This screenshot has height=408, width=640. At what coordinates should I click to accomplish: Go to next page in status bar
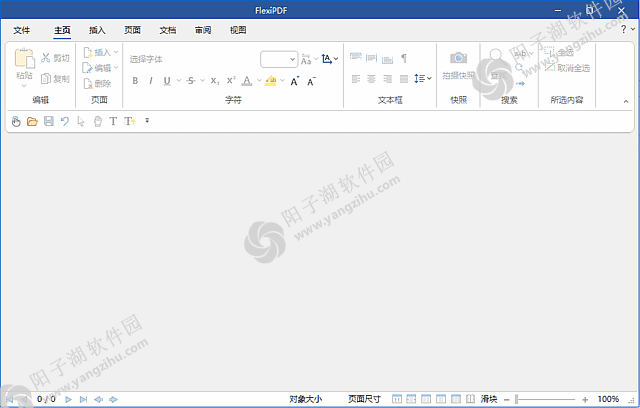click(x=69, y=399)
